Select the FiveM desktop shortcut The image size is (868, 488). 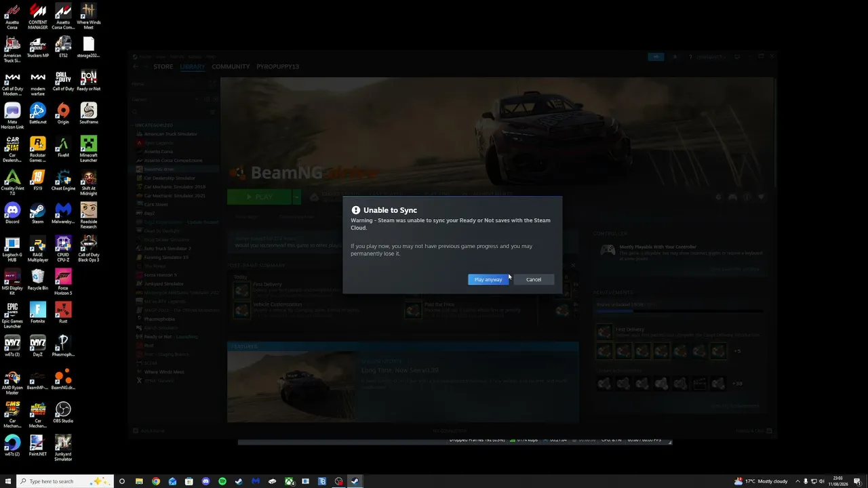[63, 147]
